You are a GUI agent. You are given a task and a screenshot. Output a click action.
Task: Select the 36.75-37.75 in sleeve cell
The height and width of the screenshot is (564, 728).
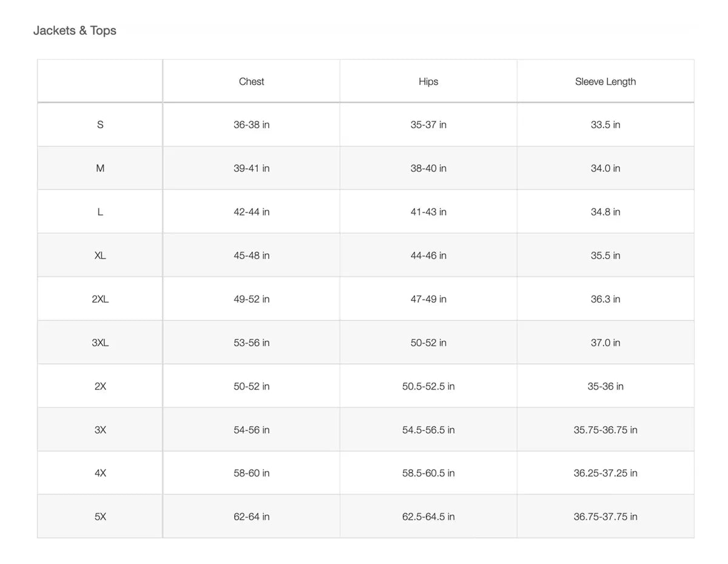pos(605,517)
